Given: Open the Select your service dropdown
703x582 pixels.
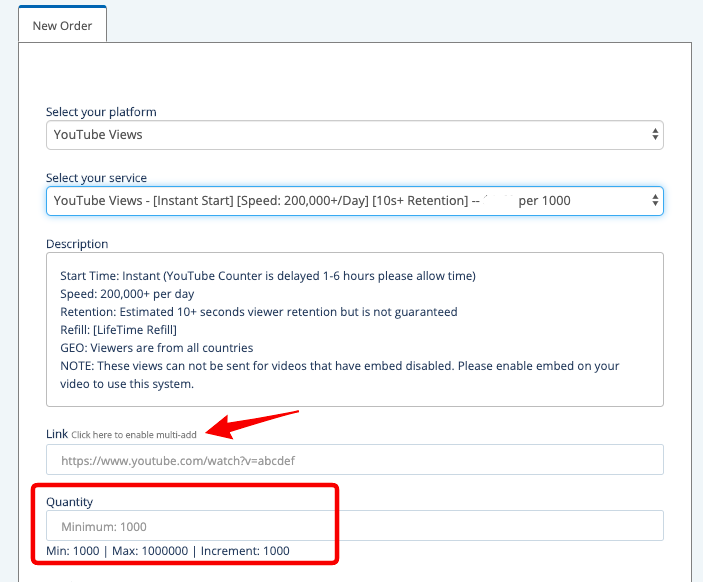Looking at the screenshot, I should coord(355,200).
